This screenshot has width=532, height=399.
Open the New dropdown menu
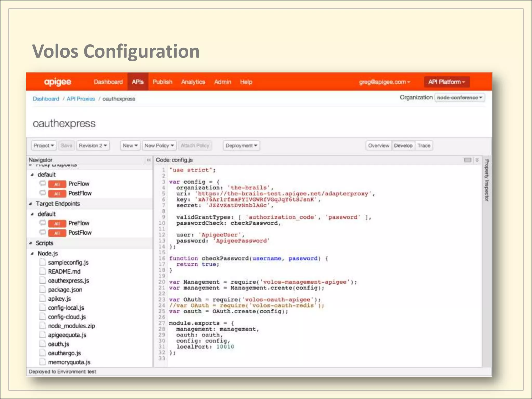tap(130, 145)
